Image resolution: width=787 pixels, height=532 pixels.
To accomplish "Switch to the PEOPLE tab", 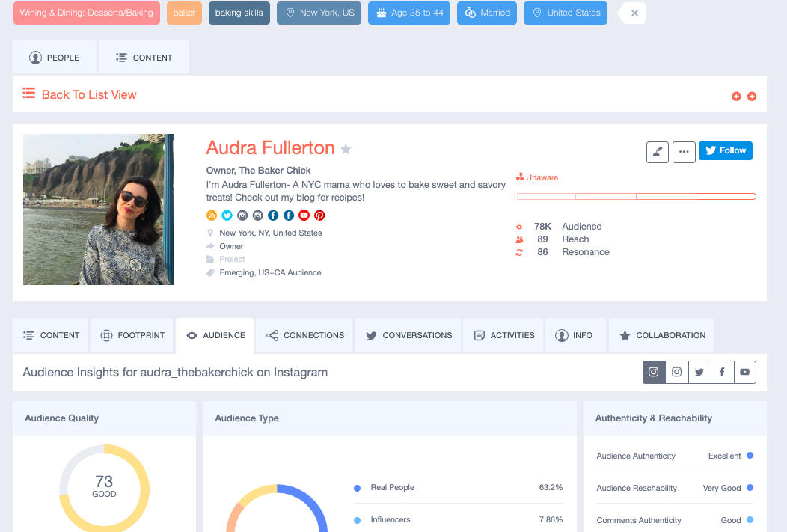I will point(54,58).
